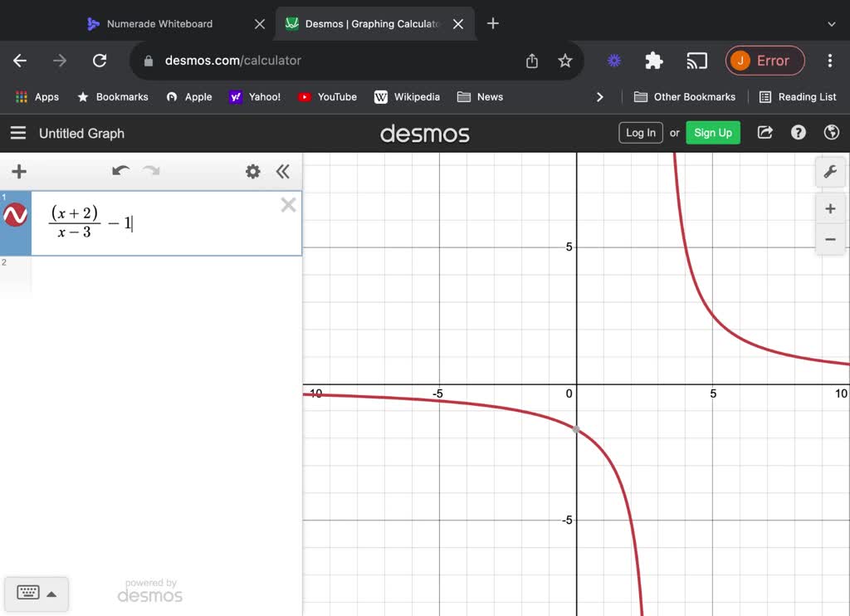This screenshot has height=616, width=850.
Task: Undo the last graph change
Action: (120, 171)
